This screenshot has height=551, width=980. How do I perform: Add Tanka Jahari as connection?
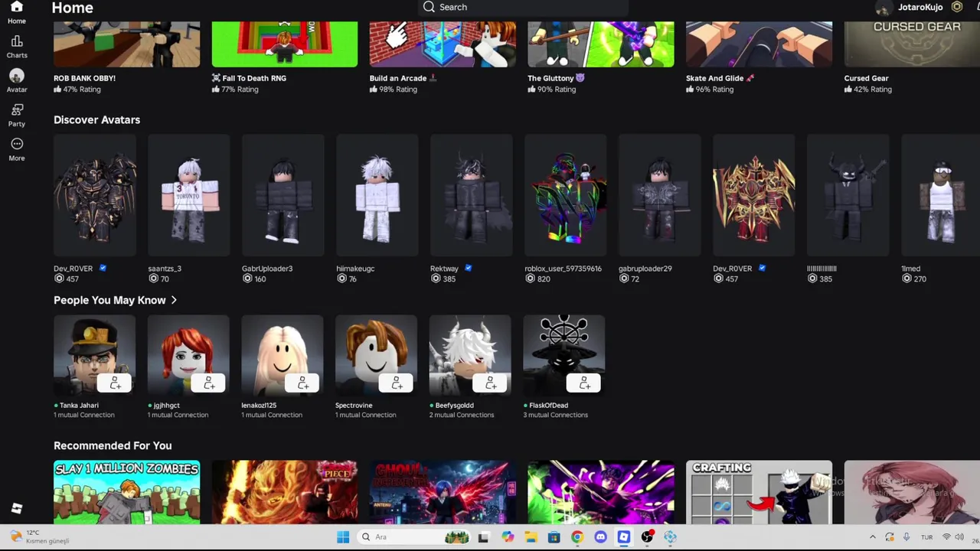[x=115, y=383]
